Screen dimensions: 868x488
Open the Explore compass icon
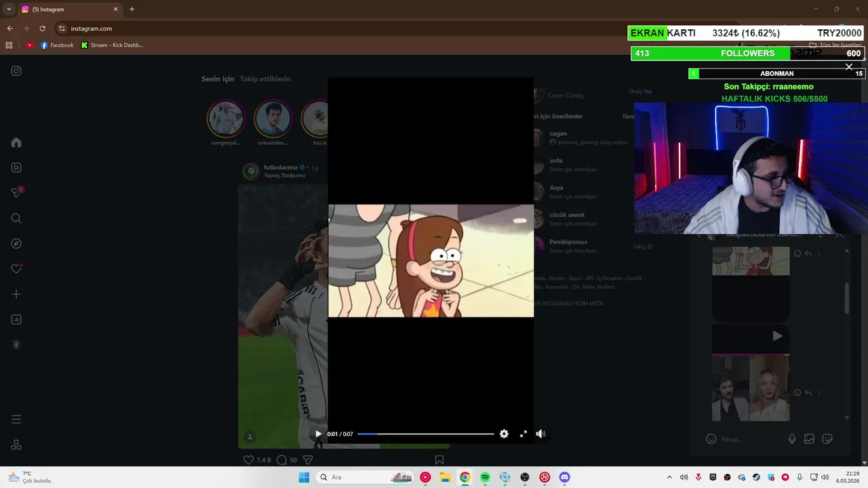click(16, 243)
